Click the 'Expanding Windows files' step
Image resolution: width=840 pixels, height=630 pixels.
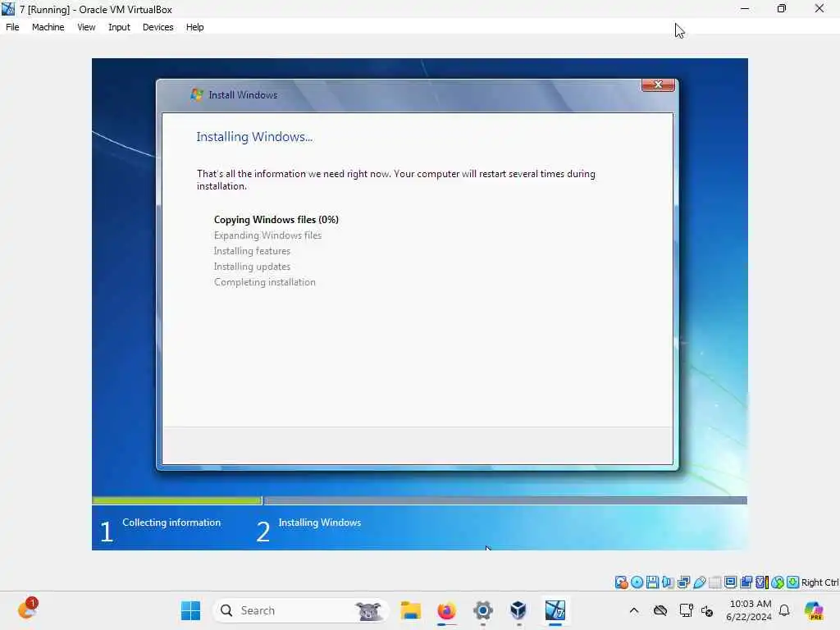pyautogui.click(x=267, y=235)
